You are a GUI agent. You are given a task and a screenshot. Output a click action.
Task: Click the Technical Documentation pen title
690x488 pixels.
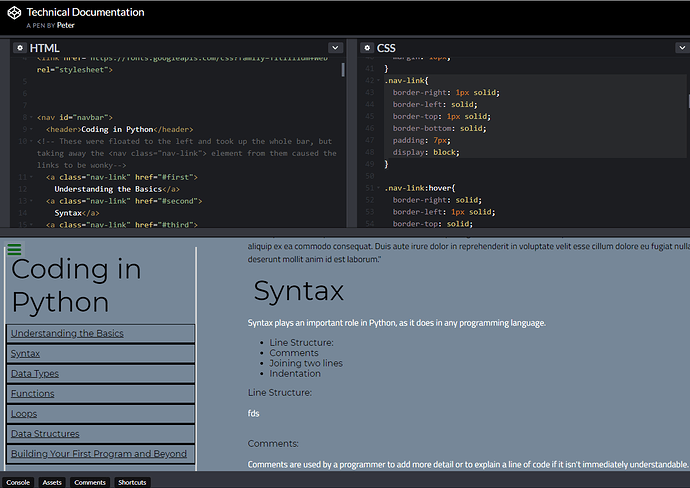tap(85, 12)
